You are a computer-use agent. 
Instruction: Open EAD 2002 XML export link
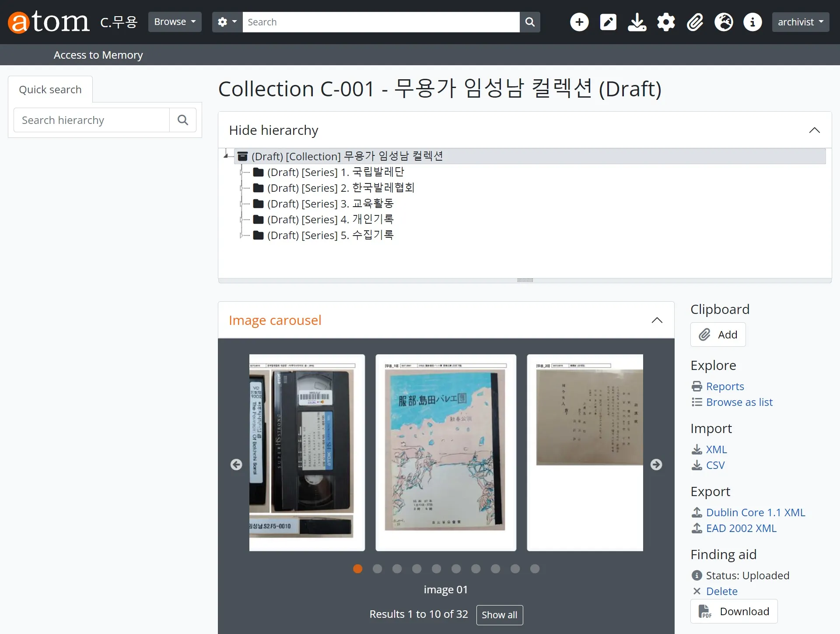(x=741, y=528)
